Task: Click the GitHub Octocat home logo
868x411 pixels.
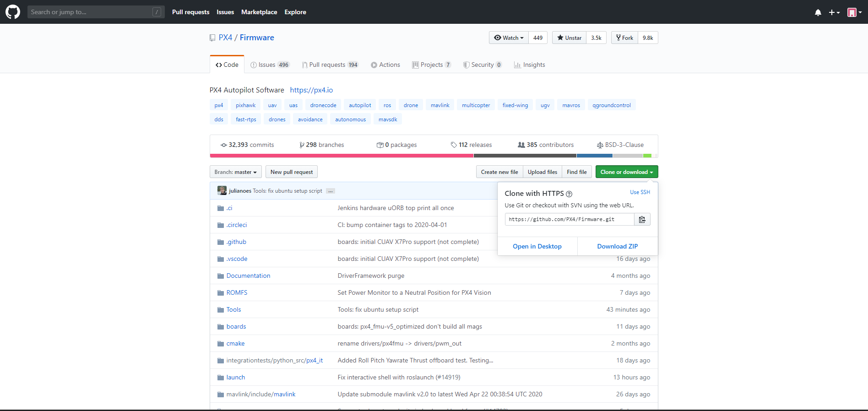Action: coord(12,12)
